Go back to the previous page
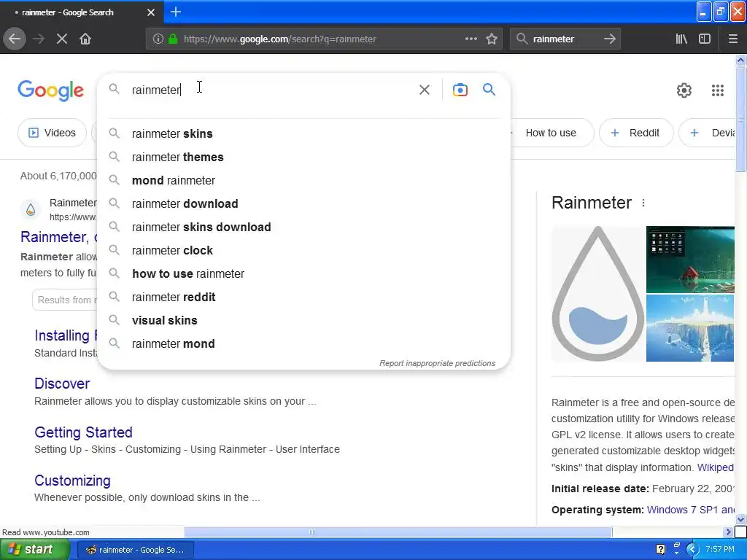This screenshot has height=560, width=747. point(15,39)
